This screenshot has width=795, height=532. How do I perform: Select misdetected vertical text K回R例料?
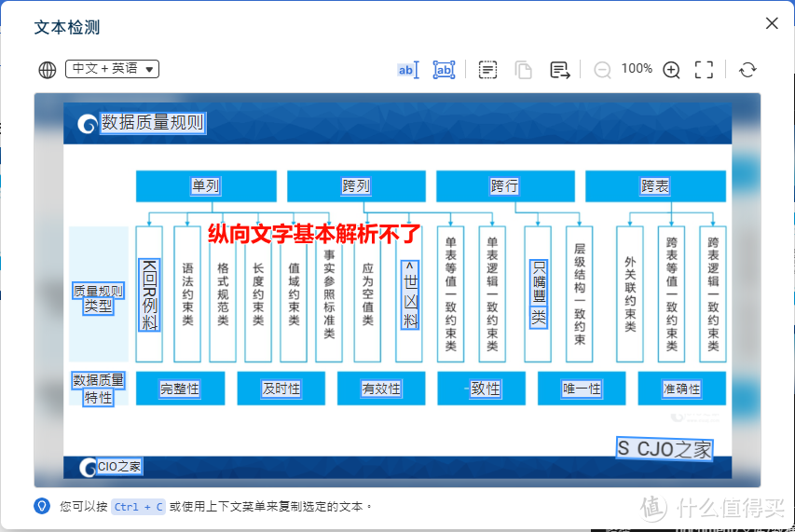[149, 294]
